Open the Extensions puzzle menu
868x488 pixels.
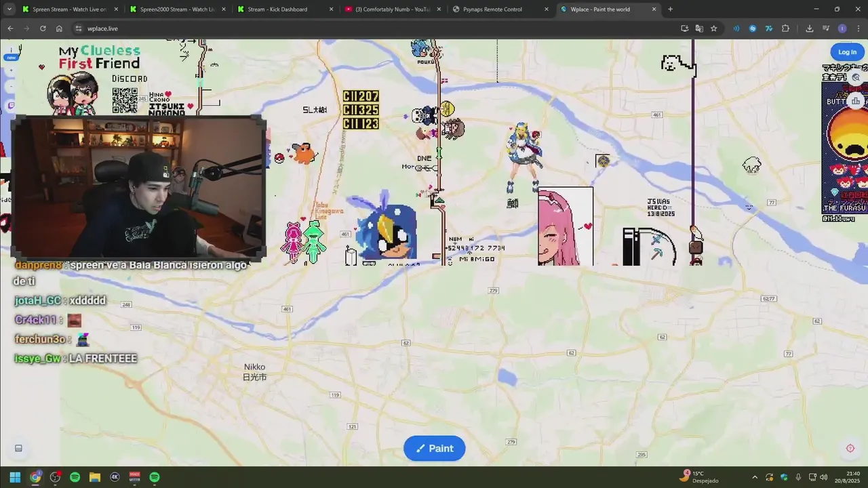click(x=785, y=28)
